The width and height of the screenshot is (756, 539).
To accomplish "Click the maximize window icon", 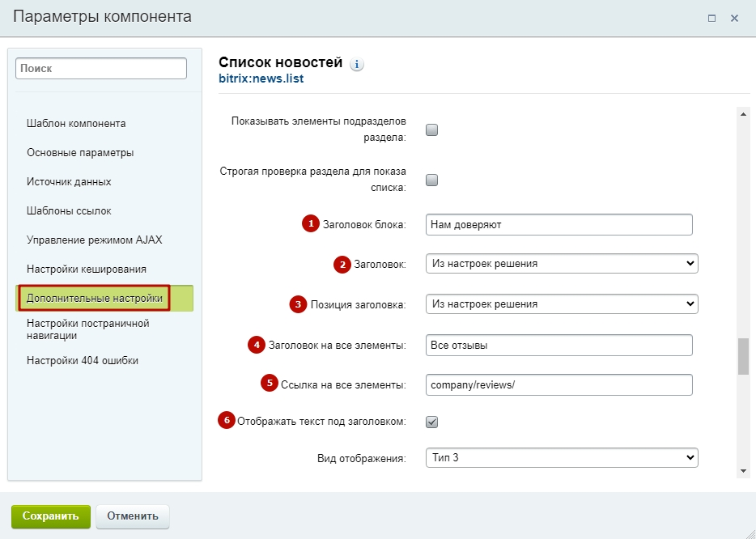I will coord(711,19).
